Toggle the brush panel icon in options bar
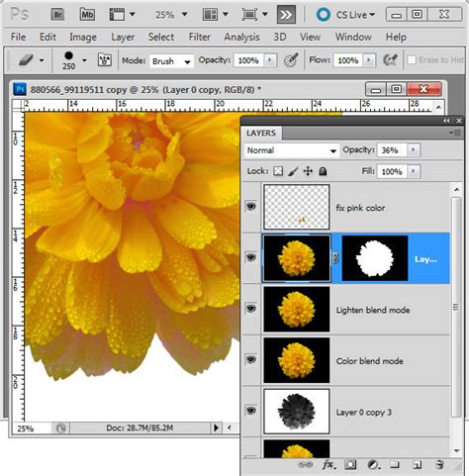The width and height of the screenshot is (469, 476). tap(105, 60)
